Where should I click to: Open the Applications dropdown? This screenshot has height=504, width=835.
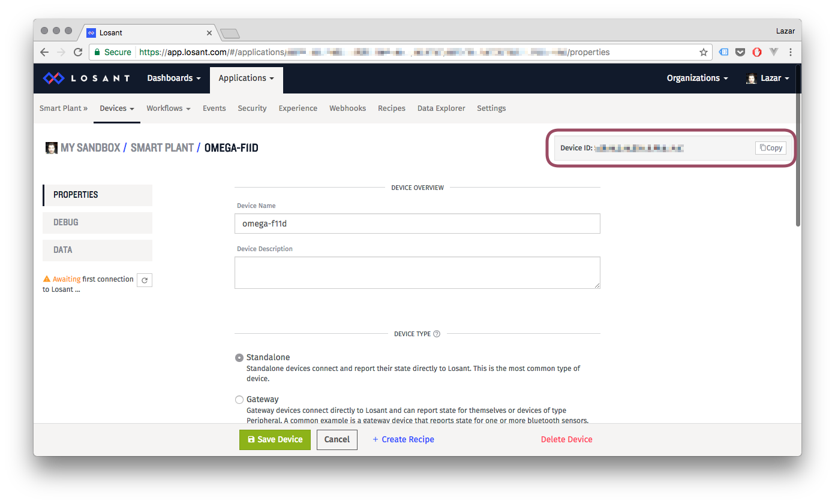[x=247, y=79]
